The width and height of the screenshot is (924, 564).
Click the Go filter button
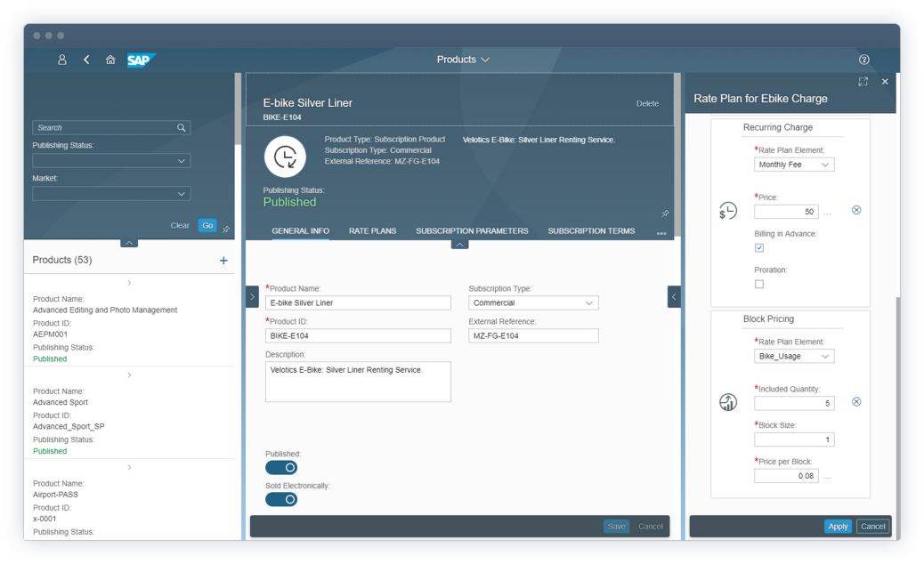(207, 226)
